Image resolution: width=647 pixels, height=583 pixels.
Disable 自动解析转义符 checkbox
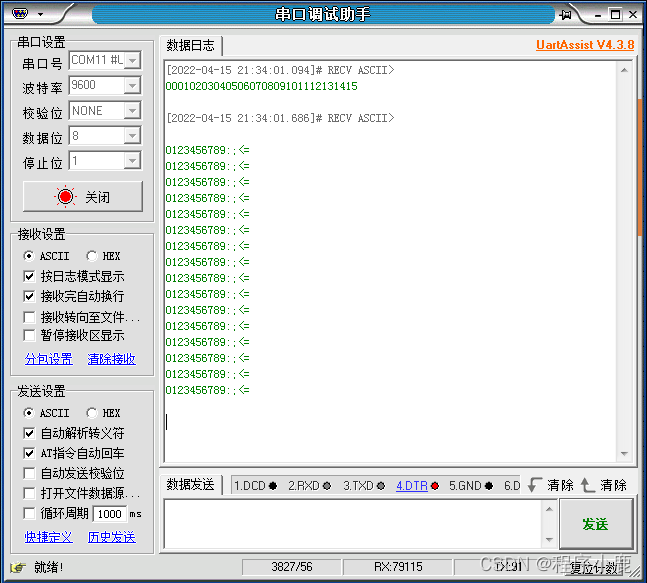(x=30, y=433)
